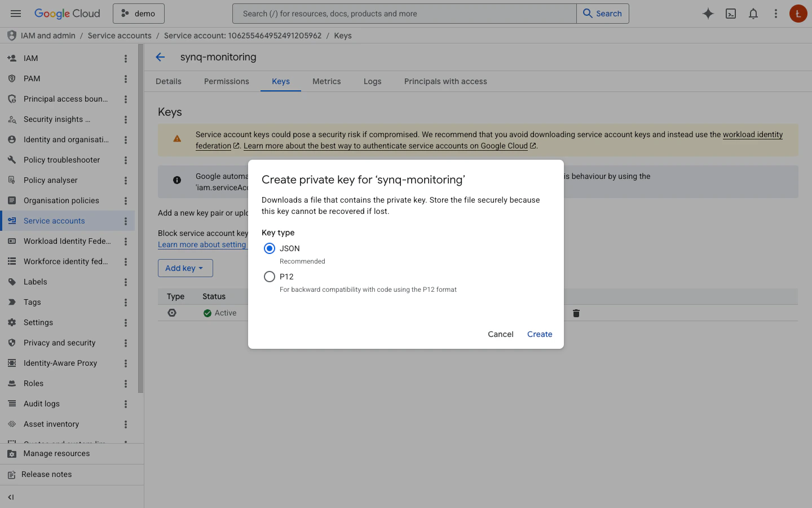This screenshot has width=812, height=508.
Task: Click the Asset inventory diamond icon
Action: [x=12, y=424]
